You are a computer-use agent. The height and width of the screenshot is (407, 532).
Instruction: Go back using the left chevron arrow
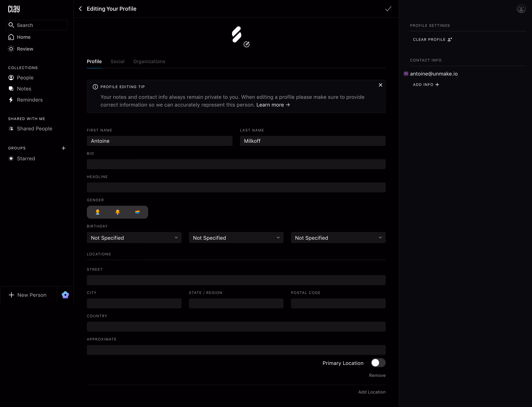pos(81,9)
